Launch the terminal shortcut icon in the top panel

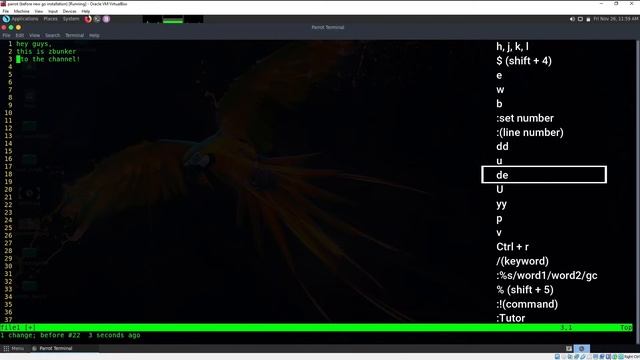click(97, 19)
